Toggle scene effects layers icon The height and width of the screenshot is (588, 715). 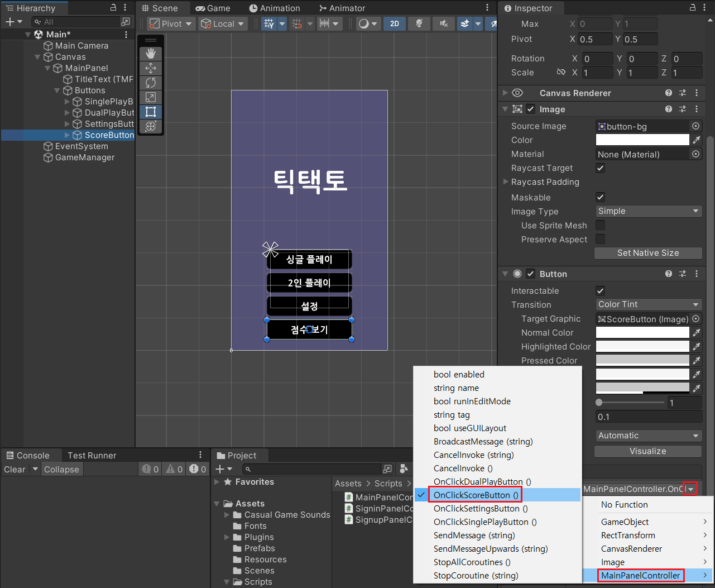click(465, 23)
